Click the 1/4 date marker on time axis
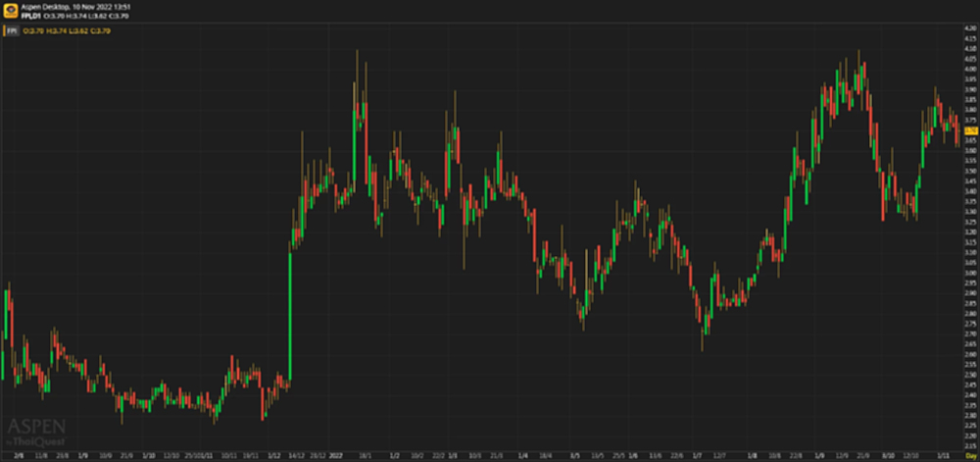 522,455
